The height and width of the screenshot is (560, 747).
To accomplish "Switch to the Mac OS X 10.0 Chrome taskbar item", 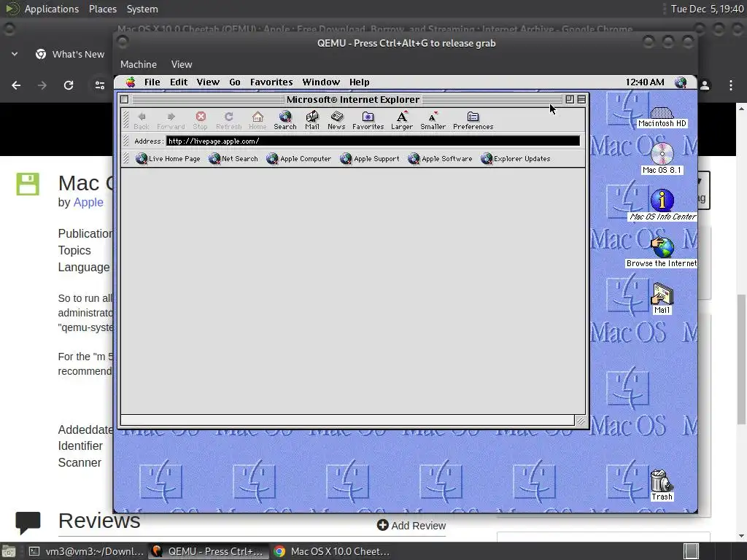I will [x=333, y=551].
